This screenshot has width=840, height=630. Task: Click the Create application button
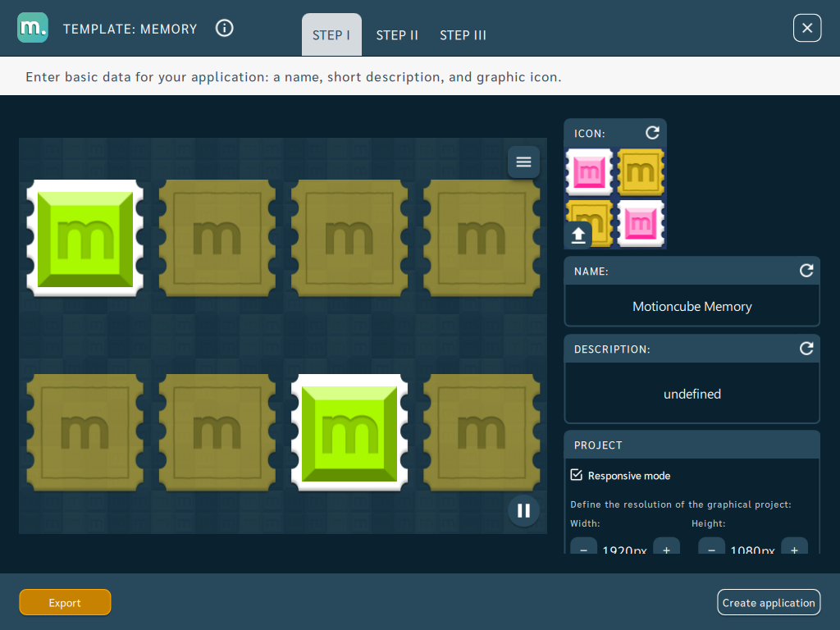click(769, 603)
